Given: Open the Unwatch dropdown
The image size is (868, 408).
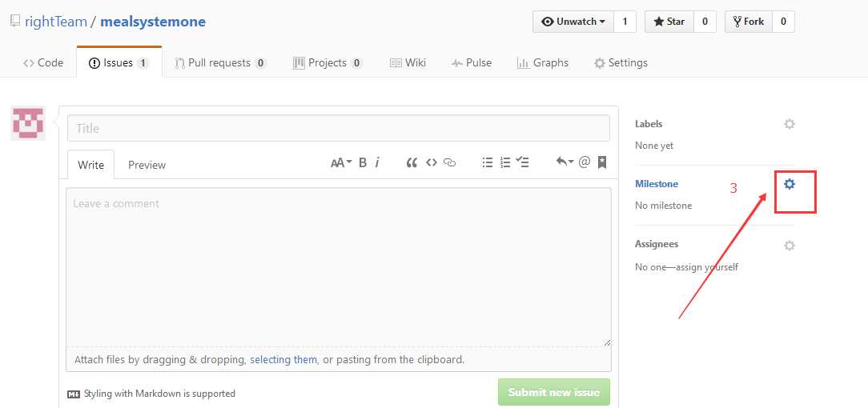Looking at the screenshot, I should [573, 22].
